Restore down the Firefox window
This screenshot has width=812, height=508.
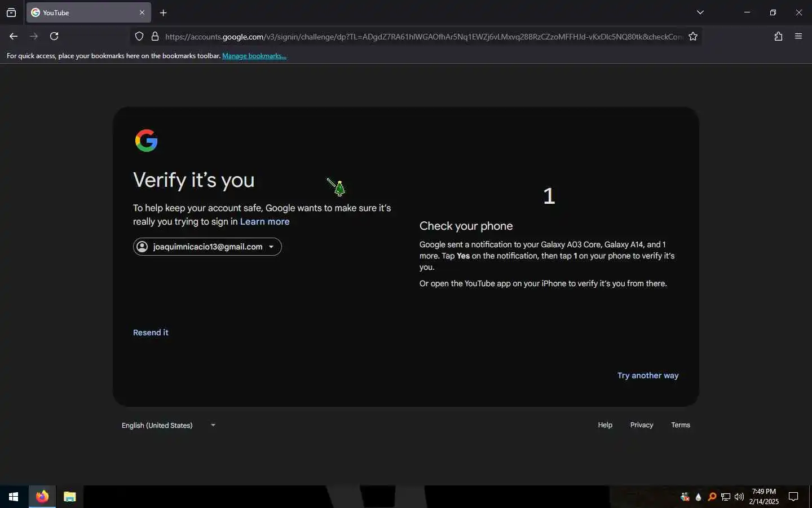point(773,12)
